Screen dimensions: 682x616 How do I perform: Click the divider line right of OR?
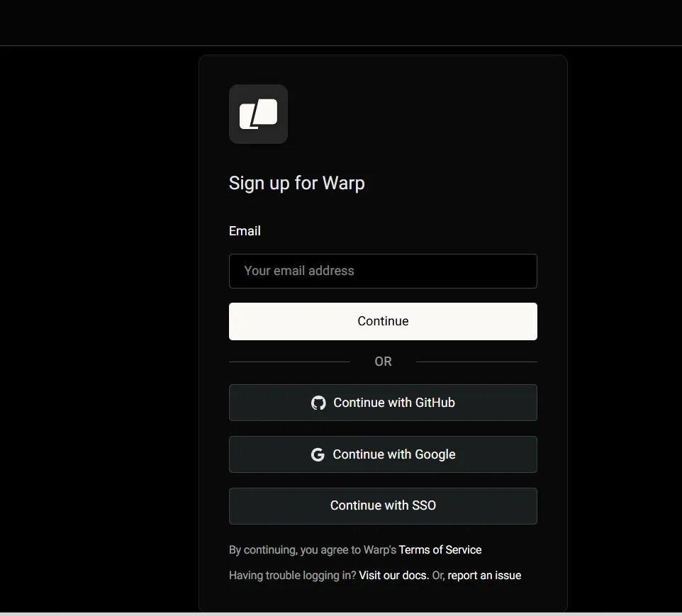pos(476,362)
